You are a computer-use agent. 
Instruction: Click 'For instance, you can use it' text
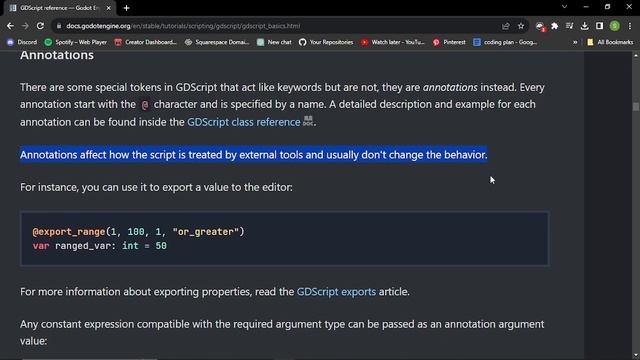(156, 187)
